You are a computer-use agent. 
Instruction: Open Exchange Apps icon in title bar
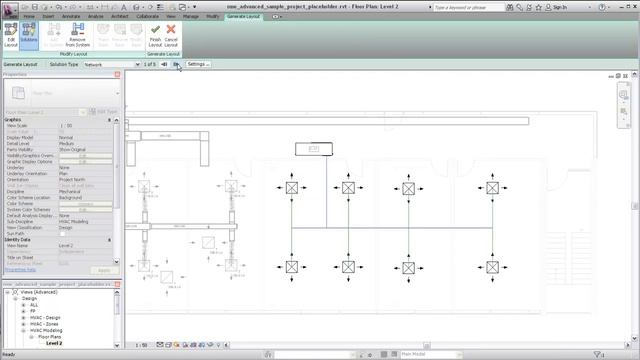[529, 7]
